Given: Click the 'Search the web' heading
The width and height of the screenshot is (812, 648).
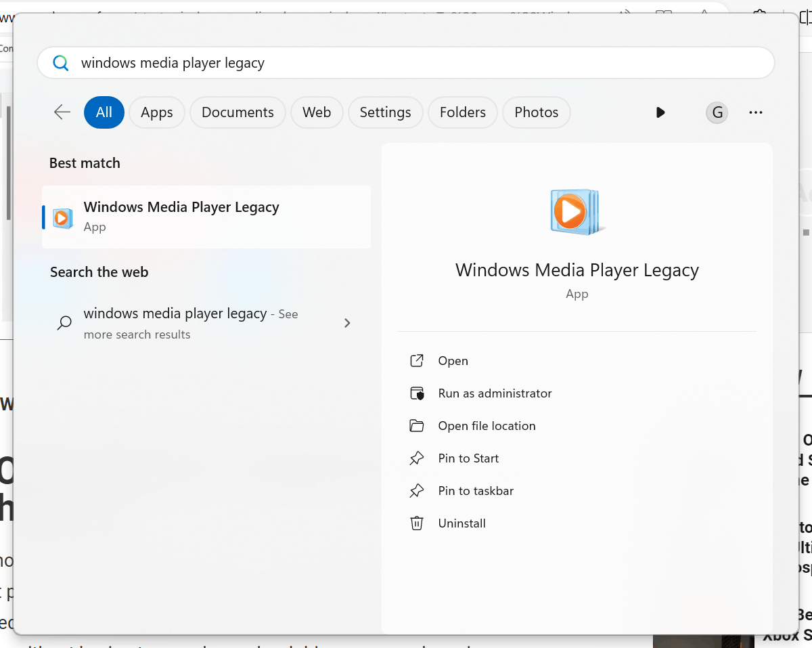Looking at the screenshot, I should 99,272.
